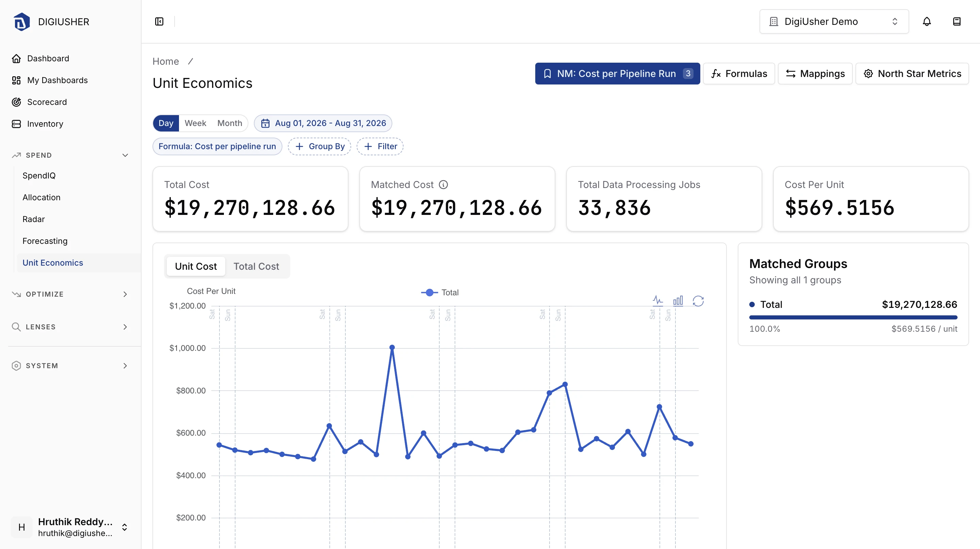This screenshot has height=549, width=980.
Task: Open the Group By selector
Action: click(x=320, y=146)
